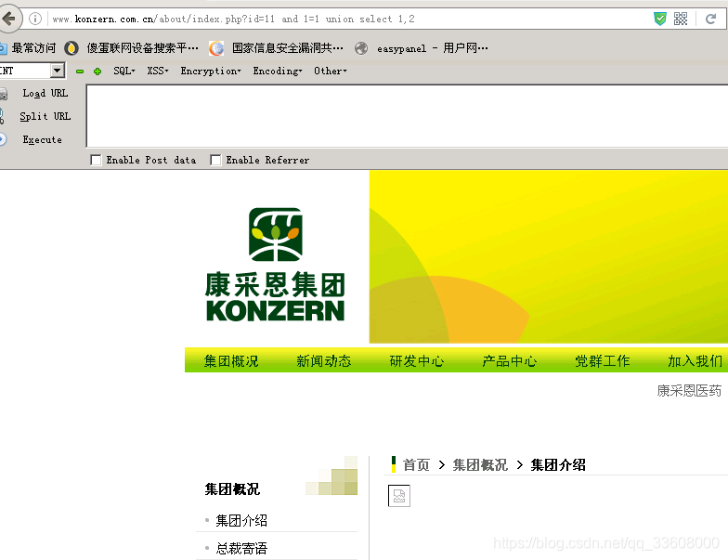The image size is (728, 560).
Task: Enable Post data checkbox
Action: (x=96, y=160)
